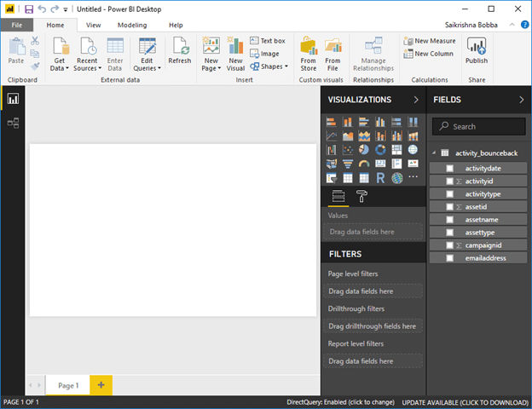Viewport: 532px width, 409px height.
Task: Check the assettype field
Action: [x=450, y=233]
